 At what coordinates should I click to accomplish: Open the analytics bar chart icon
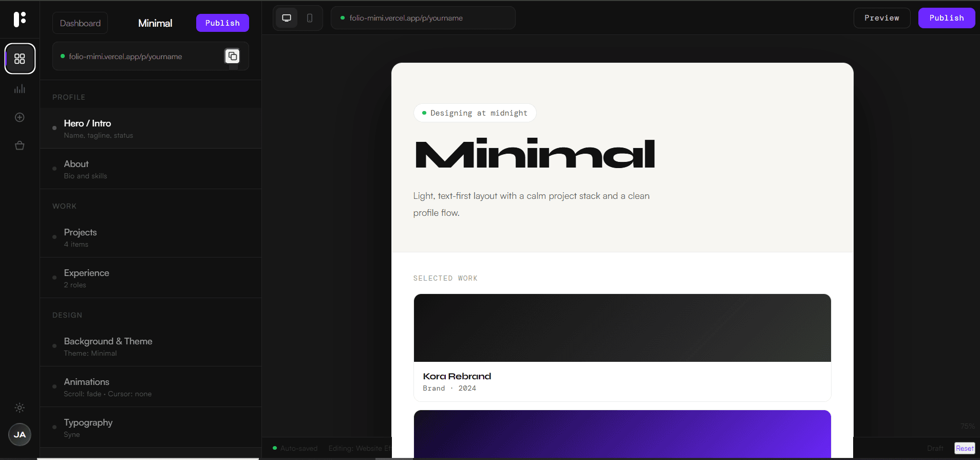pos(20,89)
